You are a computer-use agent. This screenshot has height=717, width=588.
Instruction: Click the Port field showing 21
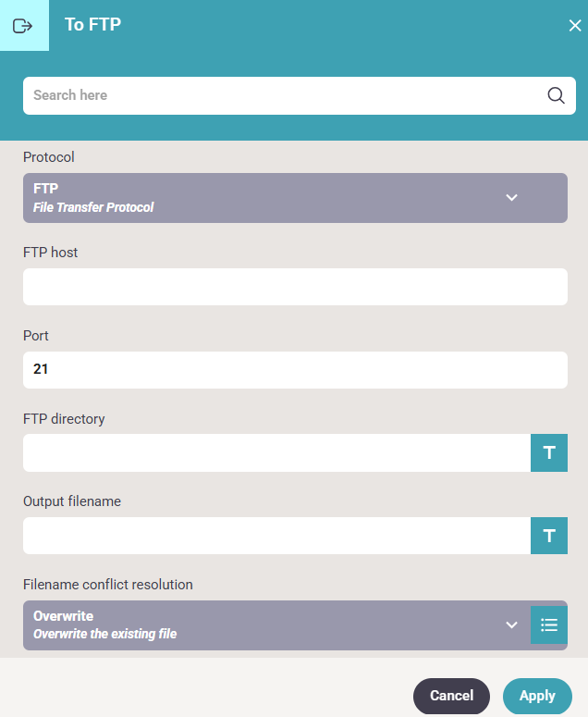point(295,370)
